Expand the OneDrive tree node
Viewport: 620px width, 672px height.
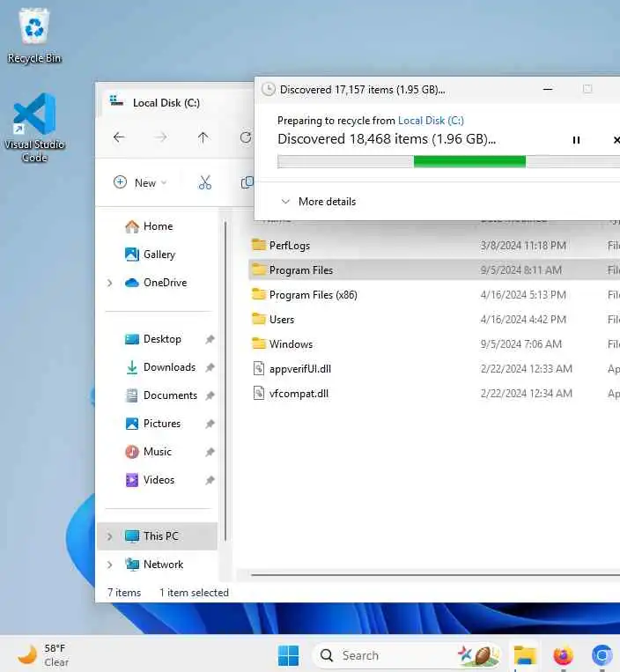[110, 283]
